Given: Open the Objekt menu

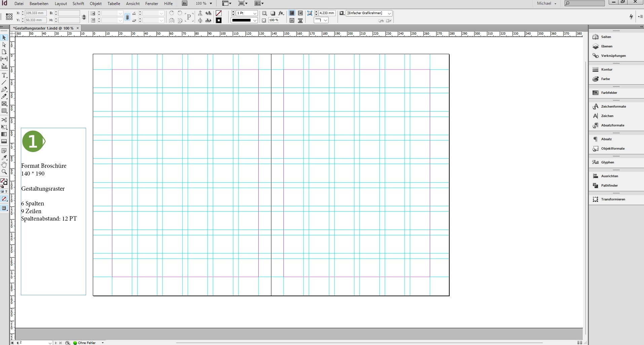Looking at the screenshot, I should 96,3.
